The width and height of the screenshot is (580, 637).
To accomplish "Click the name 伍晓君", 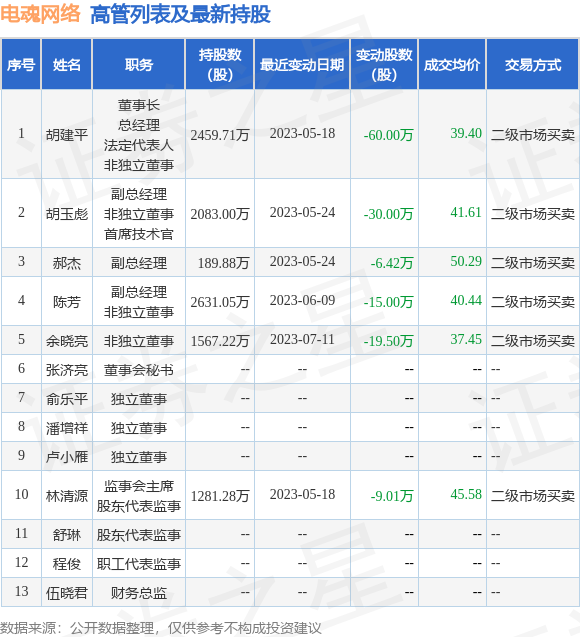I will tap(67, 593).
